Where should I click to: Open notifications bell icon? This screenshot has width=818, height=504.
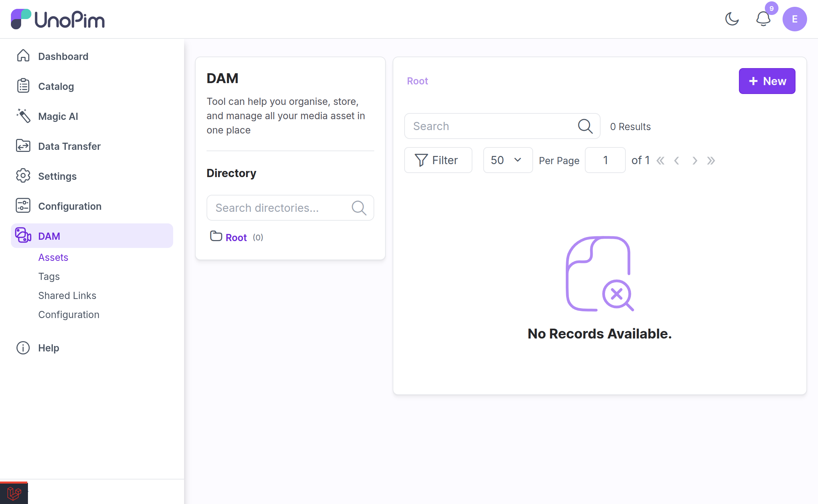[763, 19]
